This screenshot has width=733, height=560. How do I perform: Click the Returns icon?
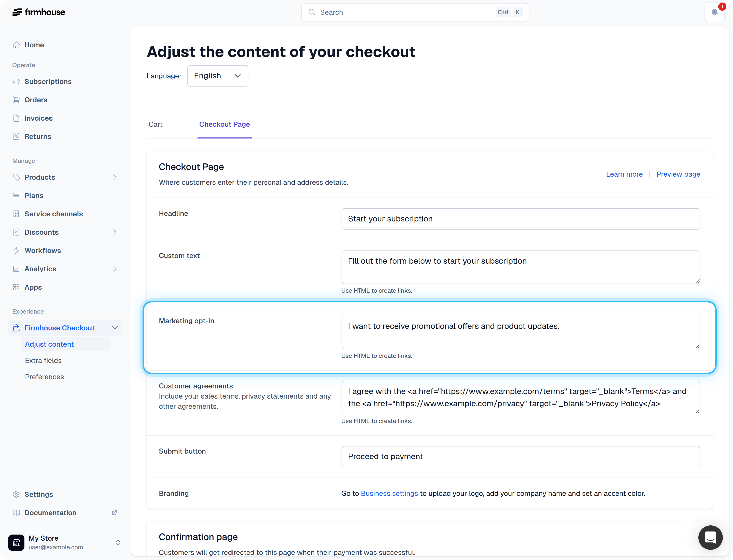point(16,136)
